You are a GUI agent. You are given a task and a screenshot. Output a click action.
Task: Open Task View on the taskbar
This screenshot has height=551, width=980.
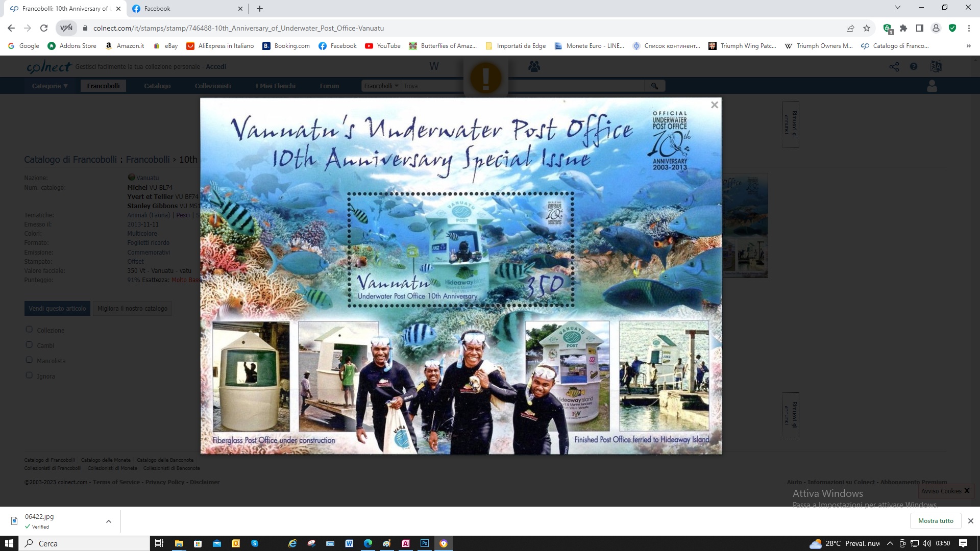[159, 543]
